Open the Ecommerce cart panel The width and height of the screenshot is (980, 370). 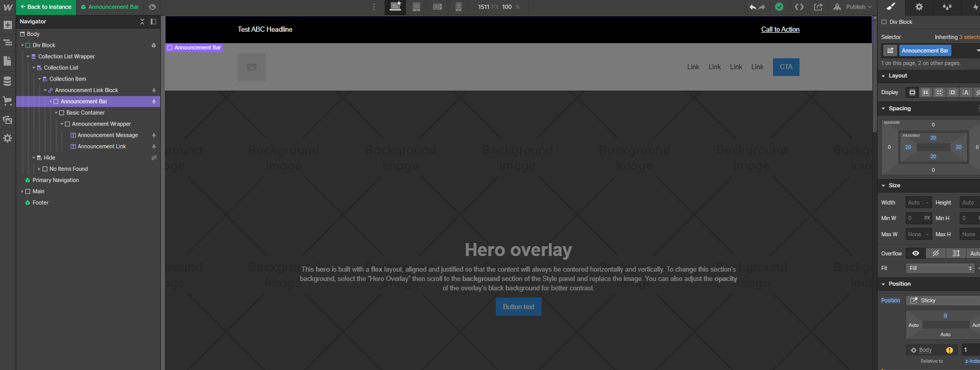(8, 101)
